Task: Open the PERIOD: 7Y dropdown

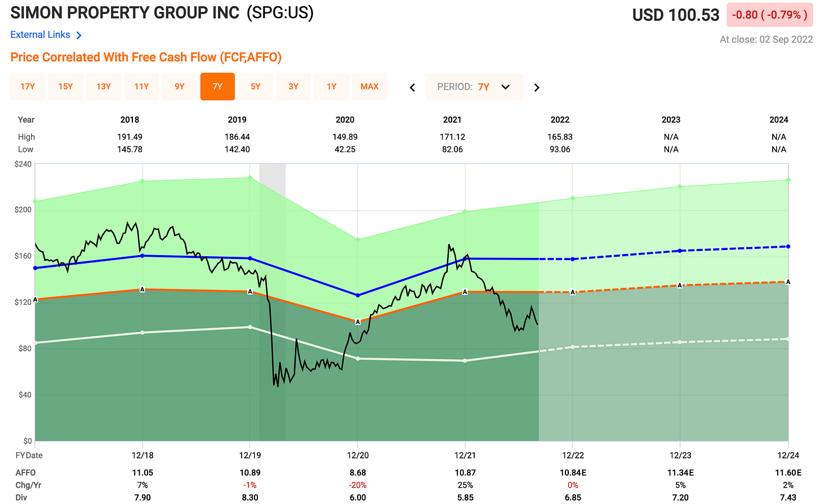Action: (x=474, y=87)
